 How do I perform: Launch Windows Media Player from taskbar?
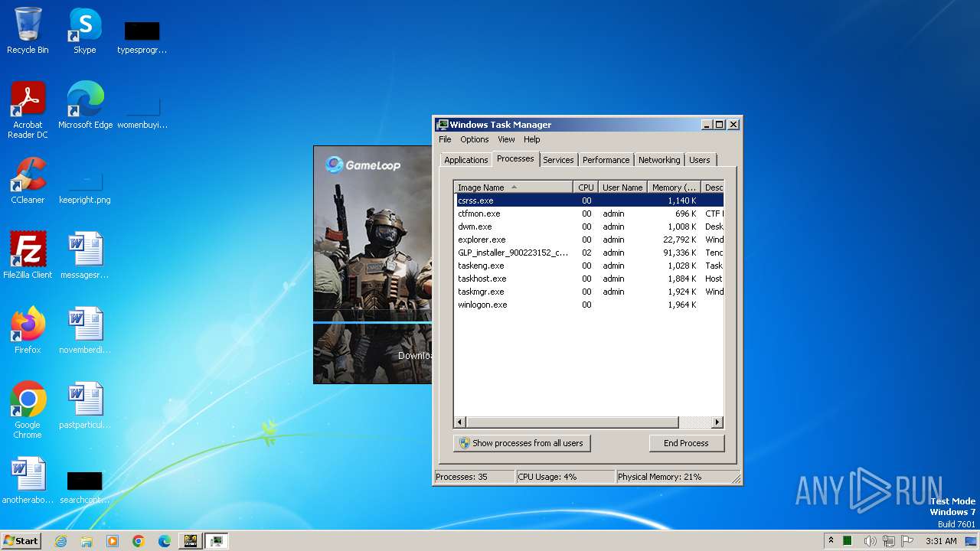[x=113, y=541]
